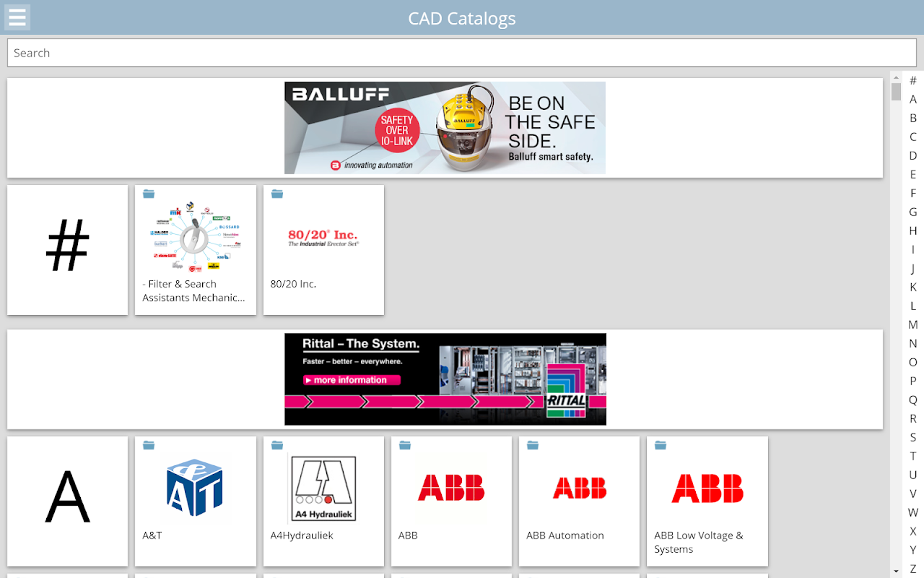The height and width of the screenshot is (578, 924).
Task: Jump to letter O in index
Action: click(913, 362)
